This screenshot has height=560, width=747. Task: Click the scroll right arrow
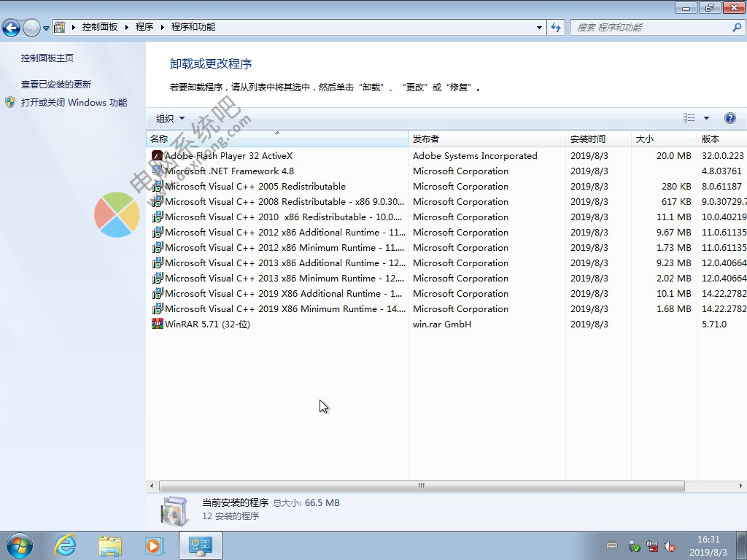(x=740, y=486)
